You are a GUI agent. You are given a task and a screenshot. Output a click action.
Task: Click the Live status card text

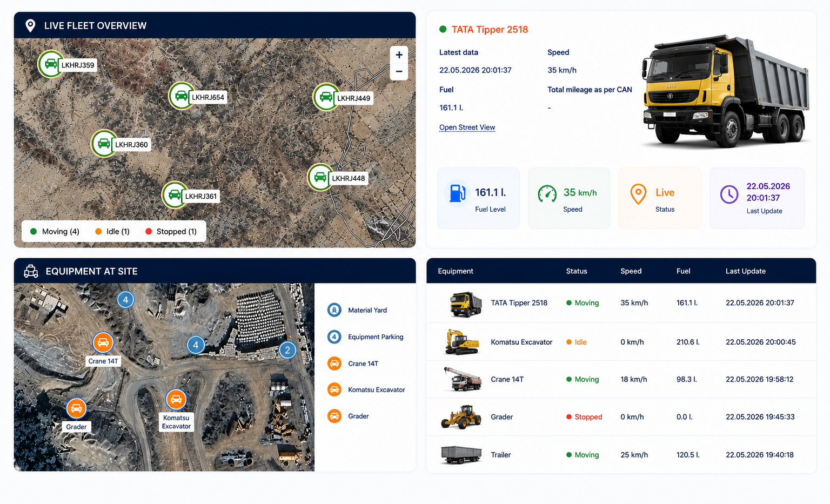(665, 192)
